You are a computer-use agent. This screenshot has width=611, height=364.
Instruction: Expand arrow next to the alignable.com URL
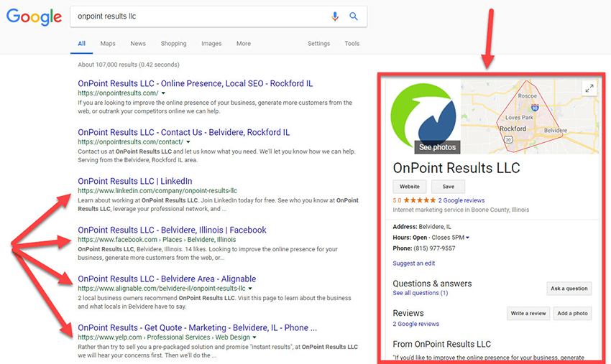coord(250,289)
